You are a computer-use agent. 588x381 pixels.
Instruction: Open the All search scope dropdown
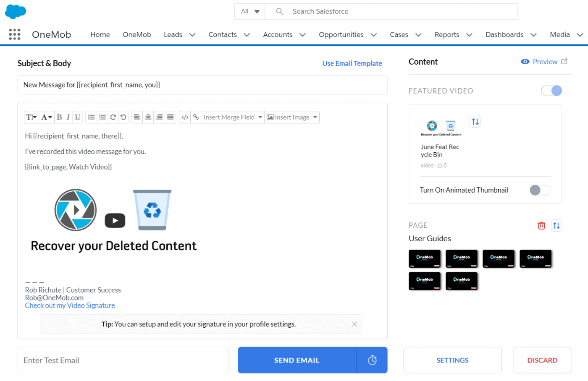point(250,12)
